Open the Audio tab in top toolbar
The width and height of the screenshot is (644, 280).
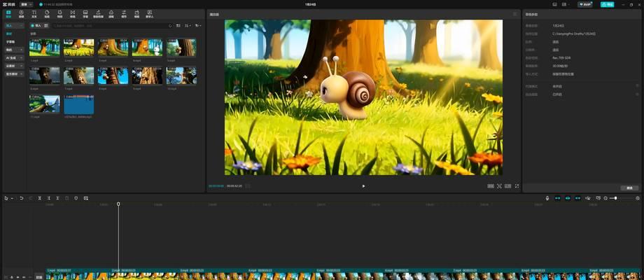pyautogui.click(x=22, y=14)
